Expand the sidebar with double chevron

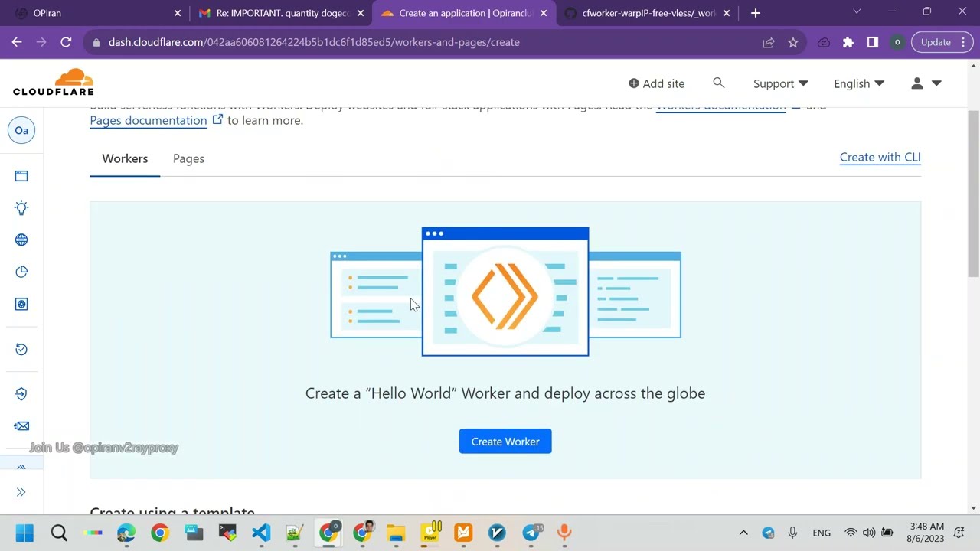pos(21,492)
